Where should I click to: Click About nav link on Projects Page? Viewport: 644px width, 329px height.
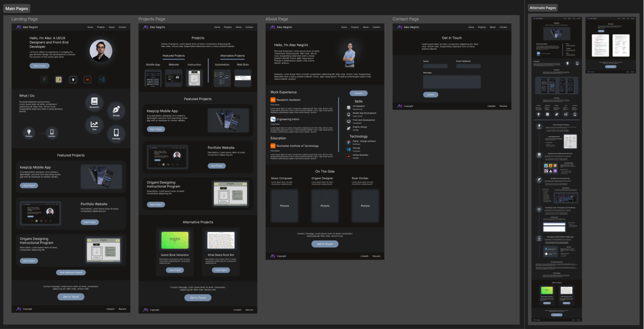tap(239, 27)
